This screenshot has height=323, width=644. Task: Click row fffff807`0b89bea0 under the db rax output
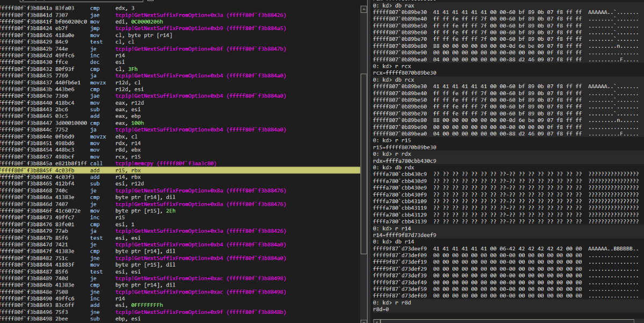tap(506, 59)
